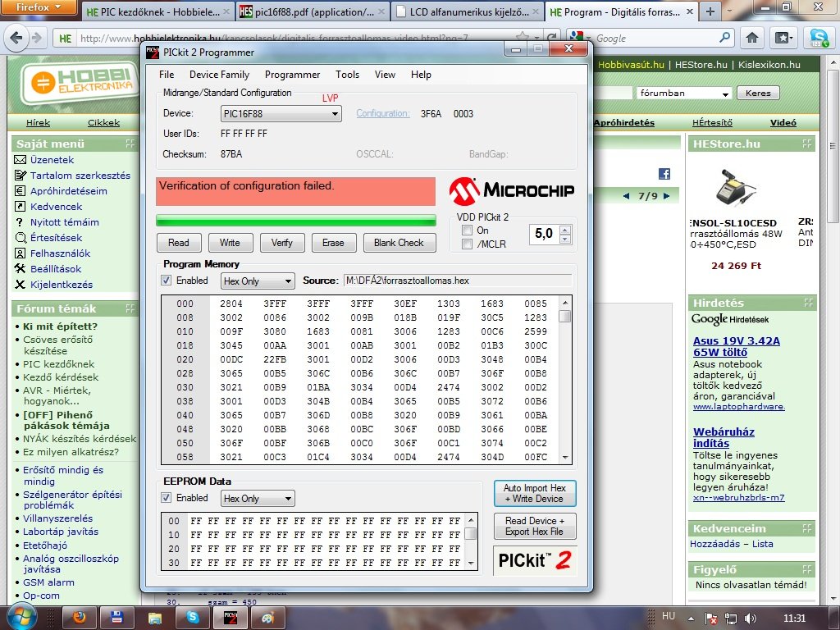This screenshot has height=630, width=840.
Task: Click the Üzenetek envelope icon
Action: [20, 160]
